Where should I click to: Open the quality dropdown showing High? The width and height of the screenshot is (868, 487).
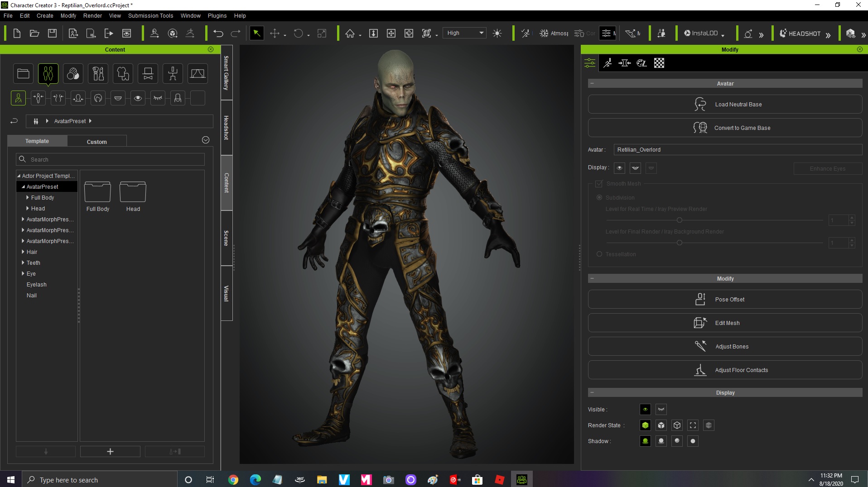464,33
